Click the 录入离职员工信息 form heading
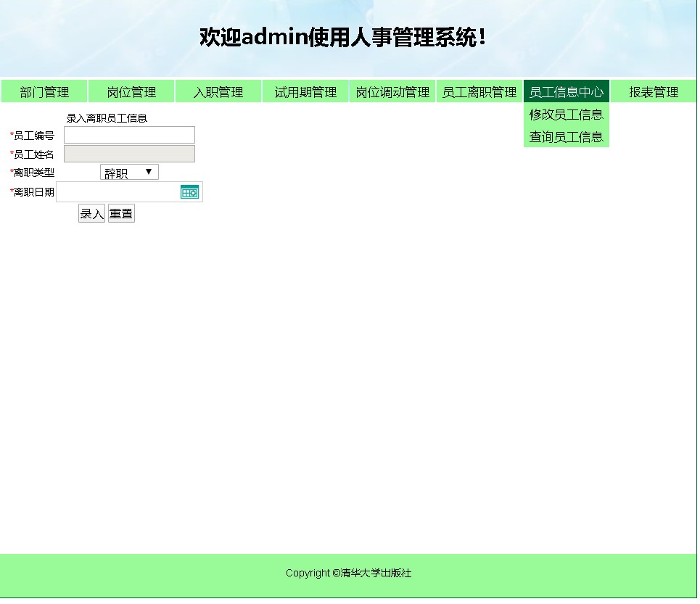 click(x=107, y=118)
